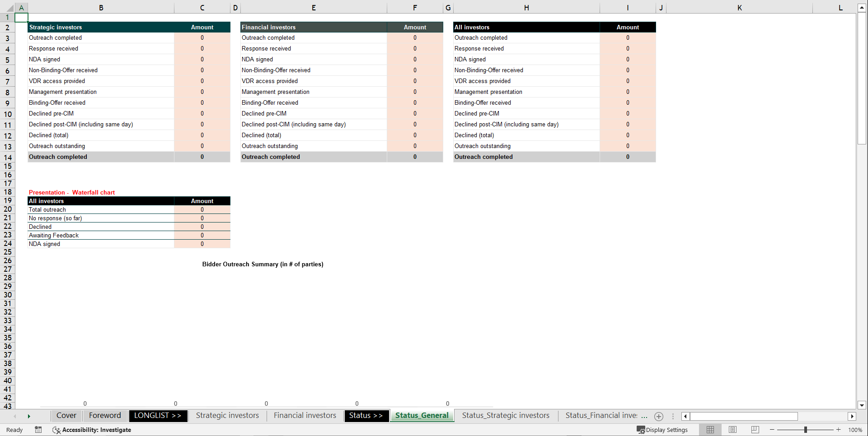
Task: Show more hidden sheet tabs ellipsis
Action: (x=644, y=416)
